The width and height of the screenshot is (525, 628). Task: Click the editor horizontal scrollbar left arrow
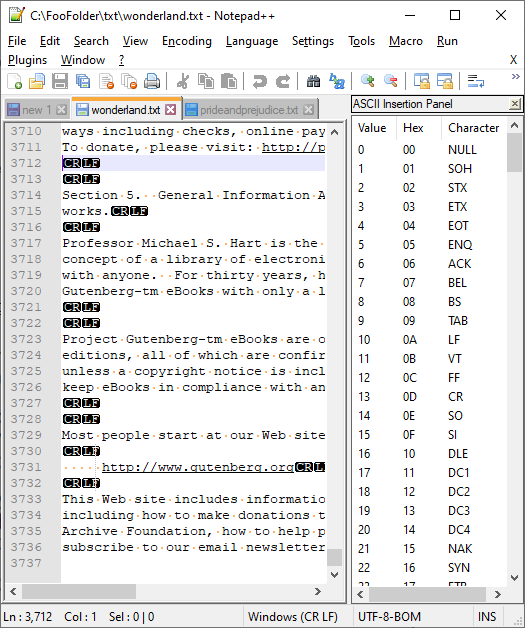pyautogui.click(x=14, y=592)
